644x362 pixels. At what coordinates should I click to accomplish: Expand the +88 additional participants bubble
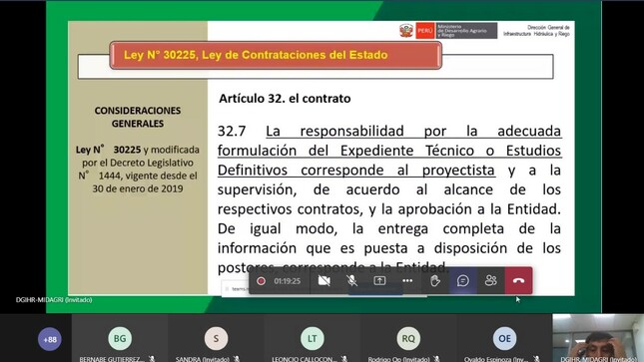coord(50,339)
